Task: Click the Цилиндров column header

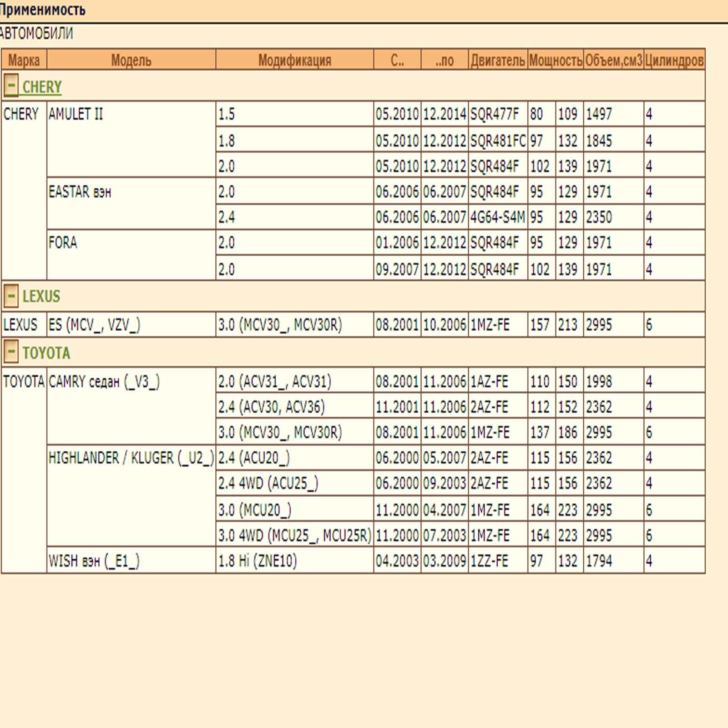Action: tap(674, 60)
